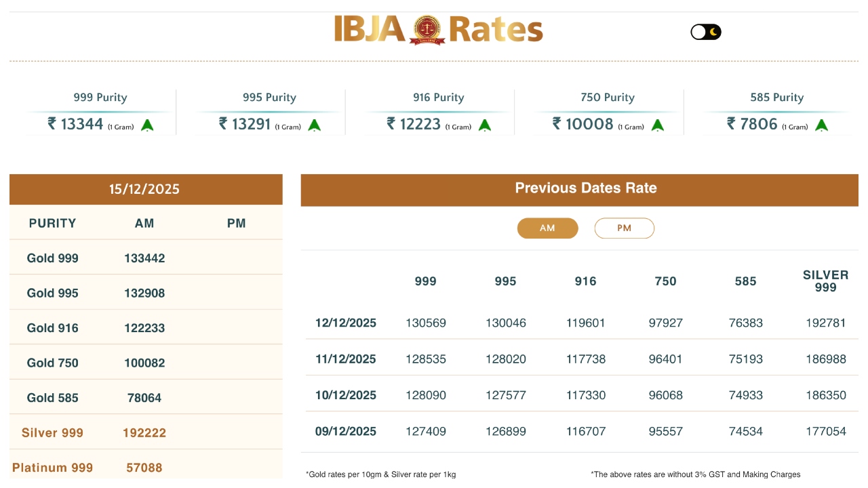Click the 11/12/2025 date row
The image size is (868, 488).
pyautogui.click(x=346, y=359)
